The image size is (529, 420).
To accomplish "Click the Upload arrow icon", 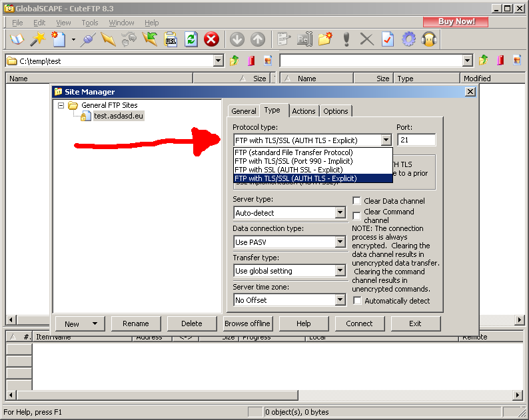I will pos(258,39).
